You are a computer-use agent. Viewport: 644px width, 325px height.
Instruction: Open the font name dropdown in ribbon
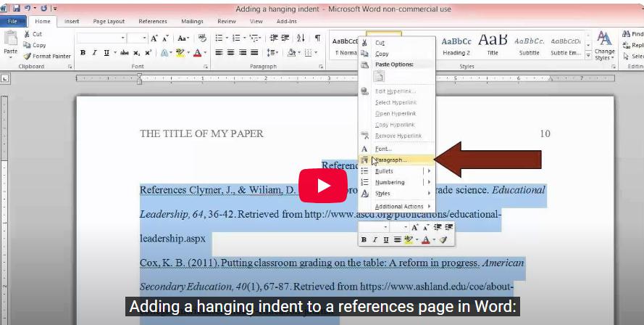123,38
